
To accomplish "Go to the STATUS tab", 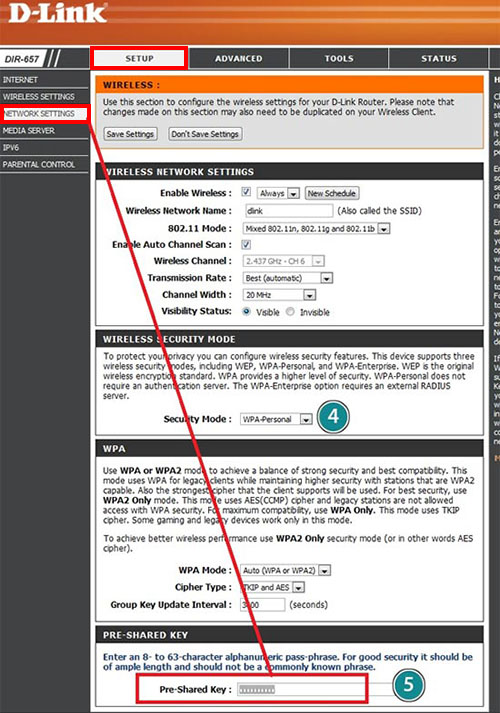I will pyautogui.click(x=439, y=58).
